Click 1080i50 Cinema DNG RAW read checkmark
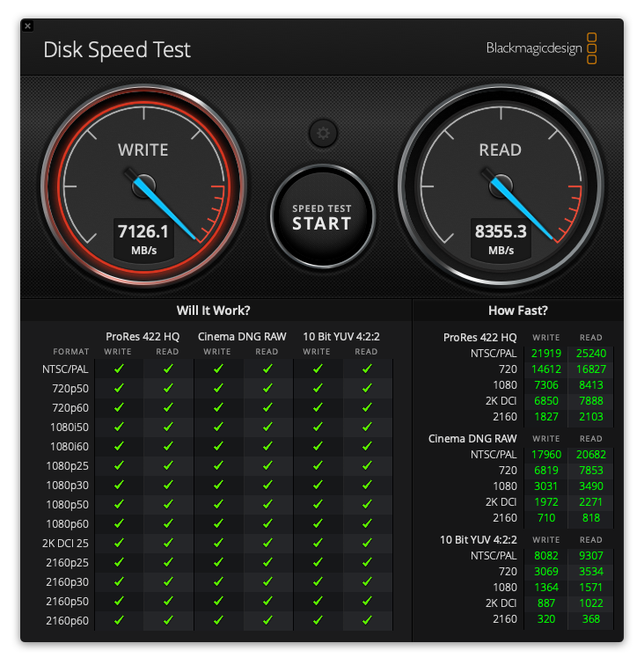This screenshot has width=644, height=665. pos(267,427)
